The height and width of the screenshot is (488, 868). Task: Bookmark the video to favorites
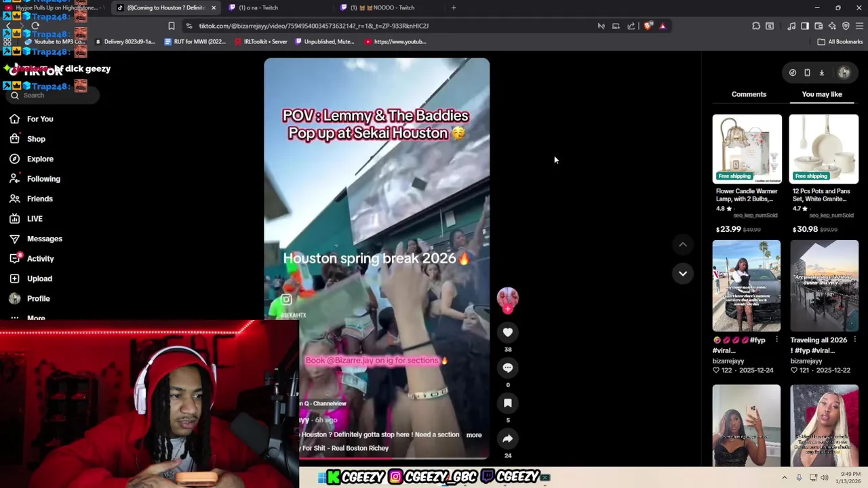click(507, 403)
